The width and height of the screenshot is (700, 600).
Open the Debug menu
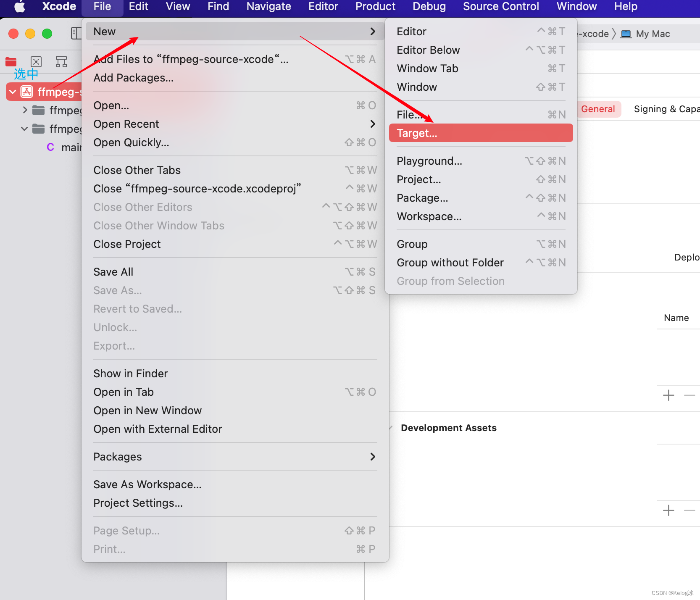pos(429,7)
